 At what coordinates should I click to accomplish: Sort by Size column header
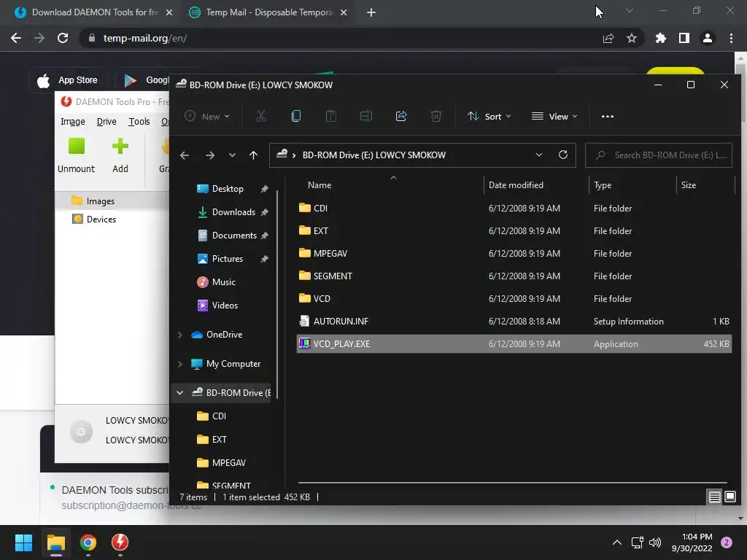pos(705,185)
